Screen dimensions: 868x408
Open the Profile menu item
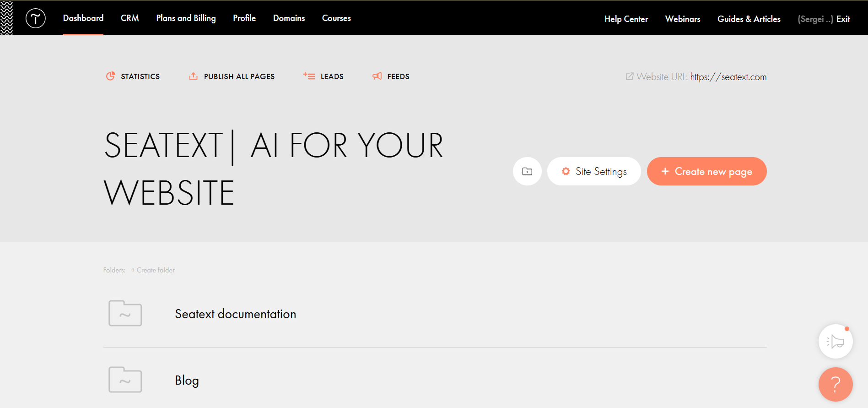point(244,18)
